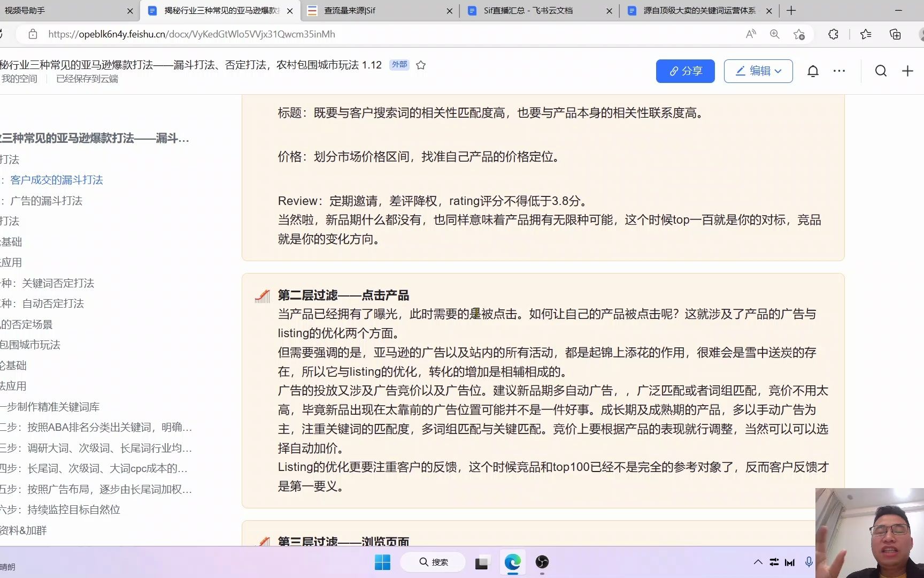This screenshot has height=578, width=924.
Task: Click the plus icon to create new
Action: click(x=907, y=71)
